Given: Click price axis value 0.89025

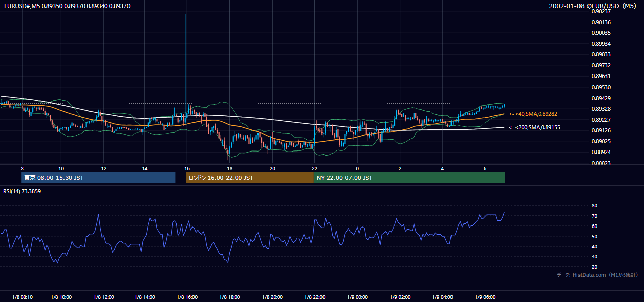Looking at the screenshot, I should 602,141.
